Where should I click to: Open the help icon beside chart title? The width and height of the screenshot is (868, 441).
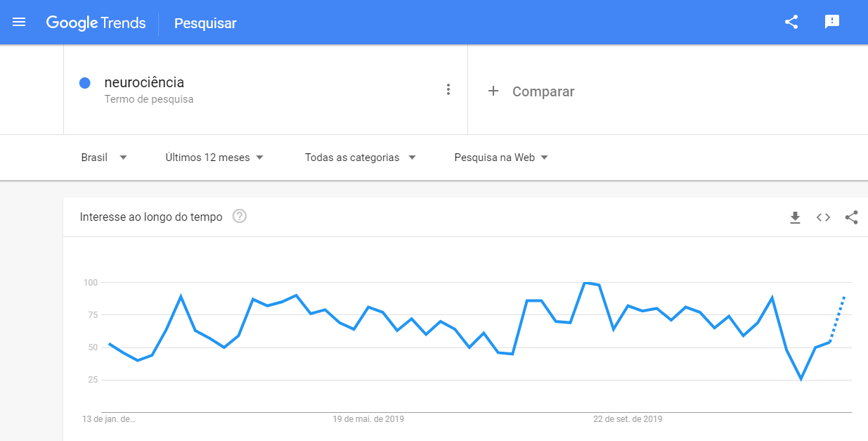[240, 217]
